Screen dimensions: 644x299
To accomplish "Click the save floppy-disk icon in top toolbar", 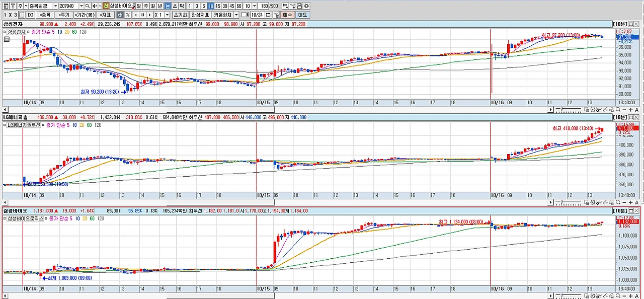I will (299, 6).
